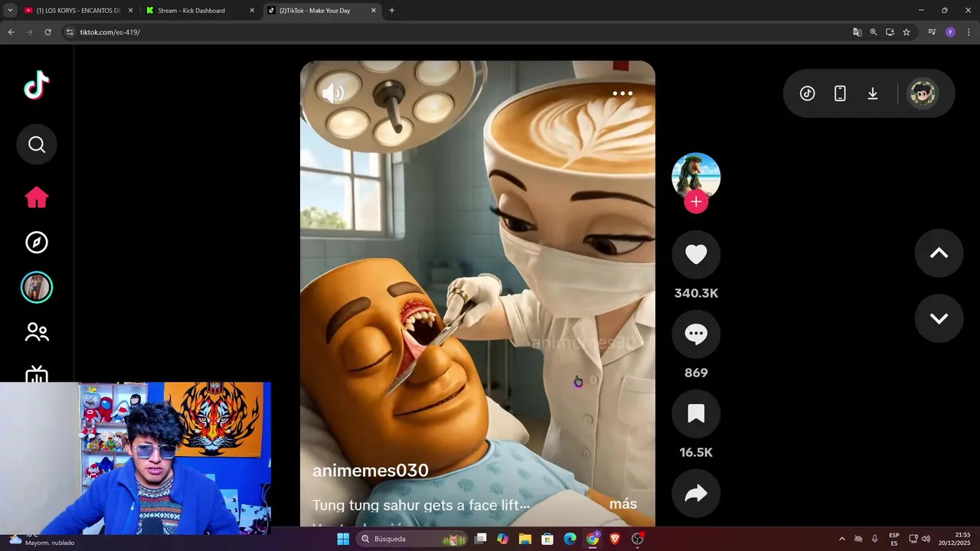Bookmark this page with star icon
This screenshot has height=551, width=980.
[906, 32]
